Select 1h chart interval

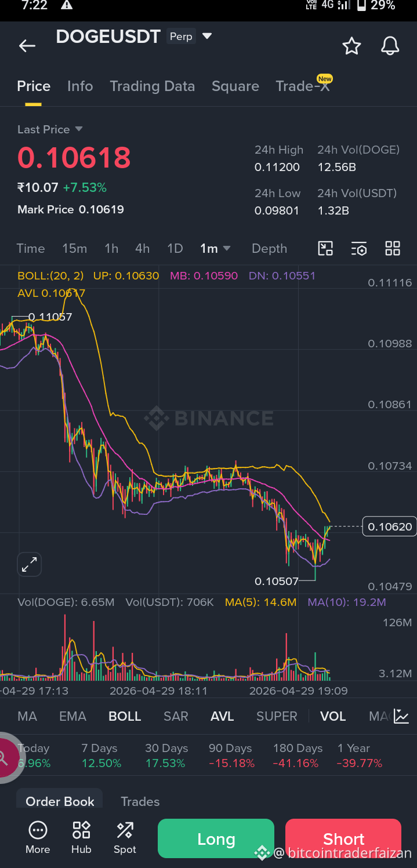pyautogui.click(x=111, y=249)
